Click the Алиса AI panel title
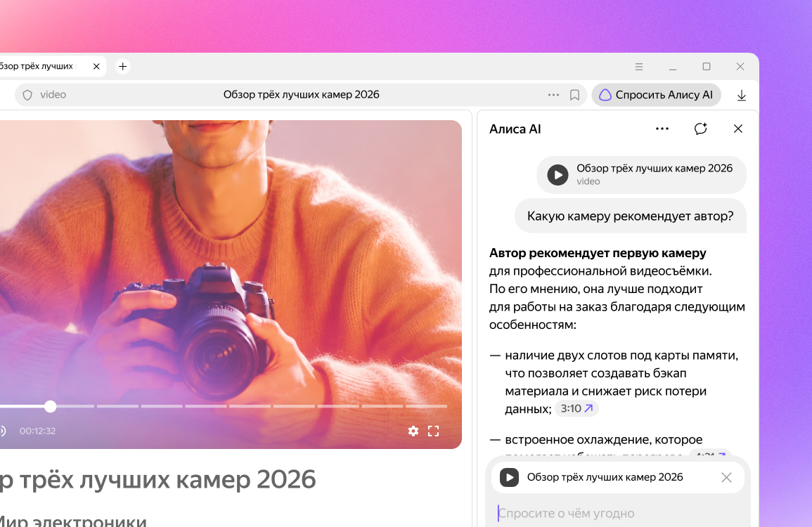 point(515,129)
